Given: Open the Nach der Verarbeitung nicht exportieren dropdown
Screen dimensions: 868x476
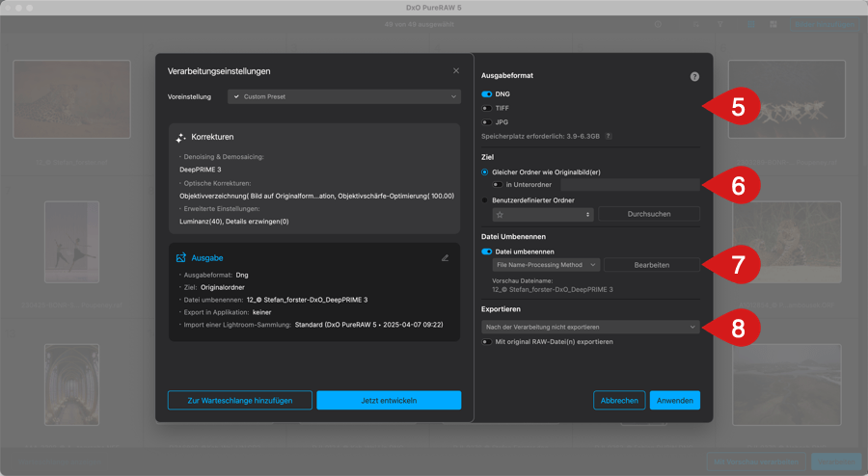Looking at the screenshot, I should pyautogui.click(x=590, y=327).
